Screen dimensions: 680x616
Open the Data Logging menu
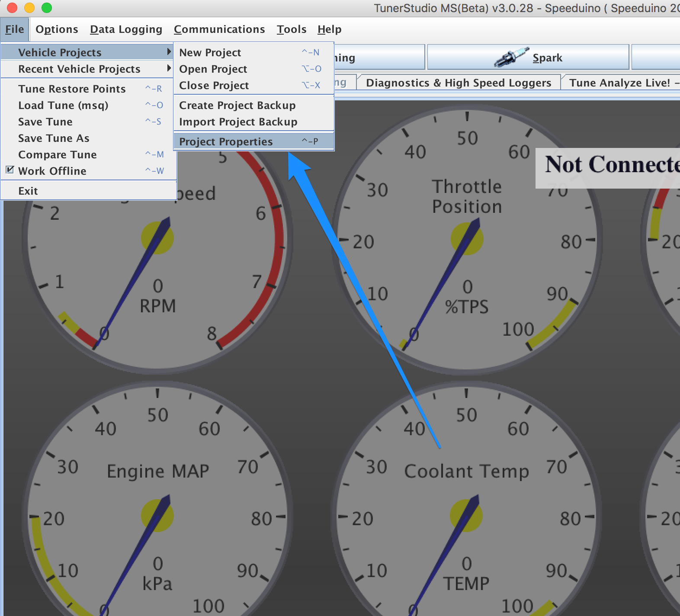click(x=126, y=29)
